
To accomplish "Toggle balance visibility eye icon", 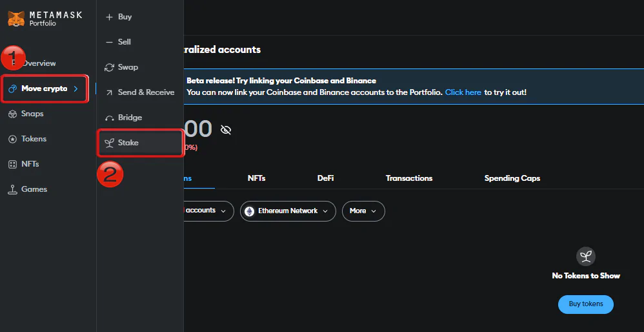I will [x=225, y=130].
